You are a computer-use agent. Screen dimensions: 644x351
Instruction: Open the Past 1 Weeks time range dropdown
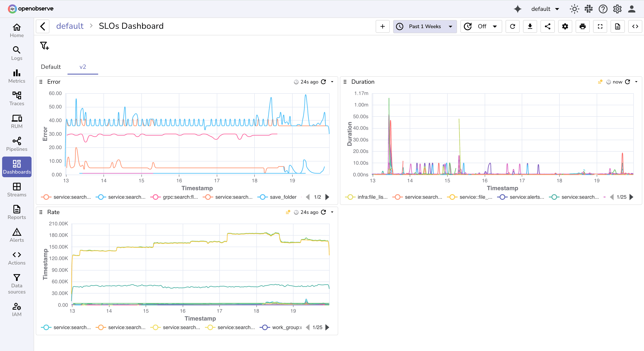pyautogui.click(x=425, y=26)
